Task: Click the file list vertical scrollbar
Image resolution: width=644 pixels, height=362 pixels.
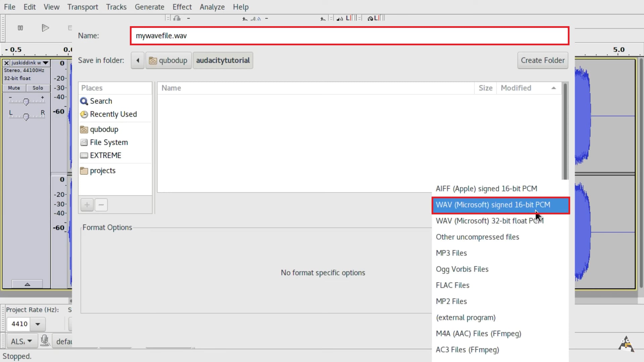Action: pyautogui.click(x=565, y=131)
